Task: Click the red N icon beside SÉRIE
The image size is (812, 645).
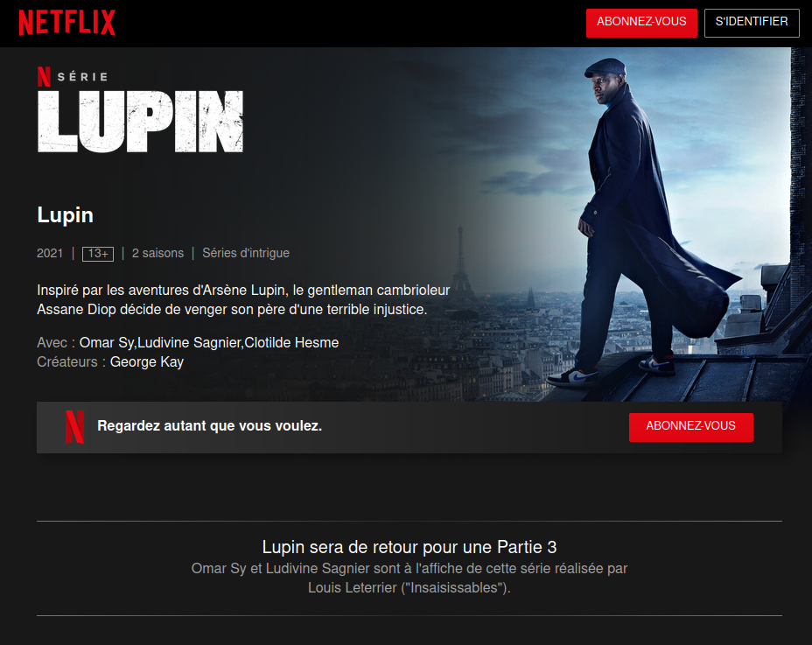Action: [x=44, y=77]
